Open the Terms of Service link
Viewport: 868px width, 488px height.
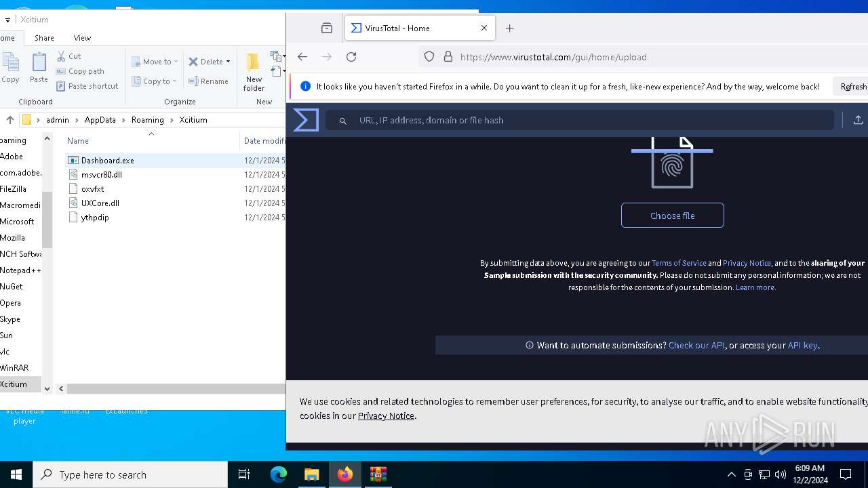(x=679, y=263)
